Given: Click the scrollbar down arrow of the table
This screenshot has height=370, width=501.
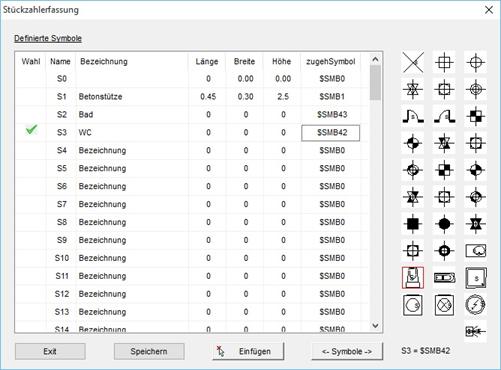Looking at the screenshot, I should coord(375,326).
